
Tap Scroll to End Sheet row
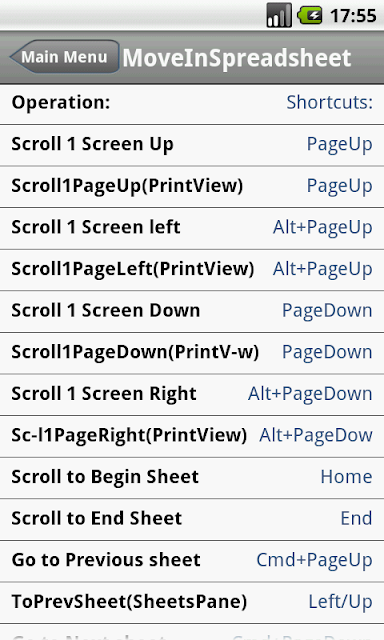pos(192,520)
